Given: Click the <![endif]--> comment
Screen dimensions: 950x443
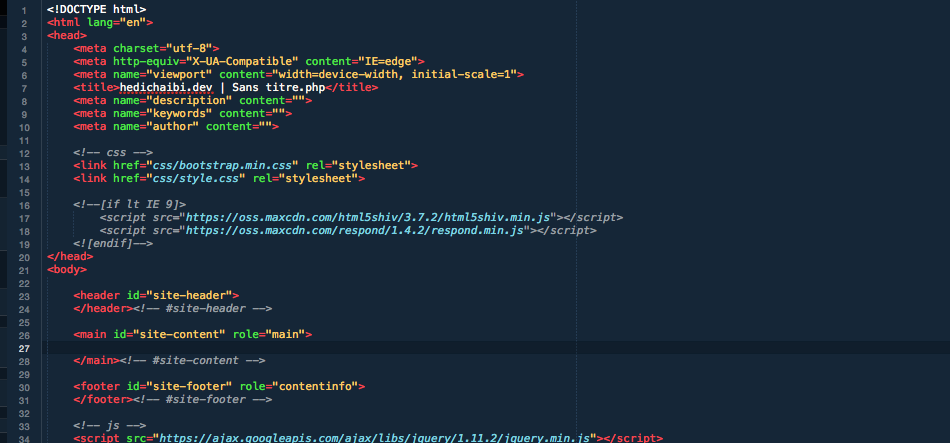Looking at the screenshot, I should (113, 244).
